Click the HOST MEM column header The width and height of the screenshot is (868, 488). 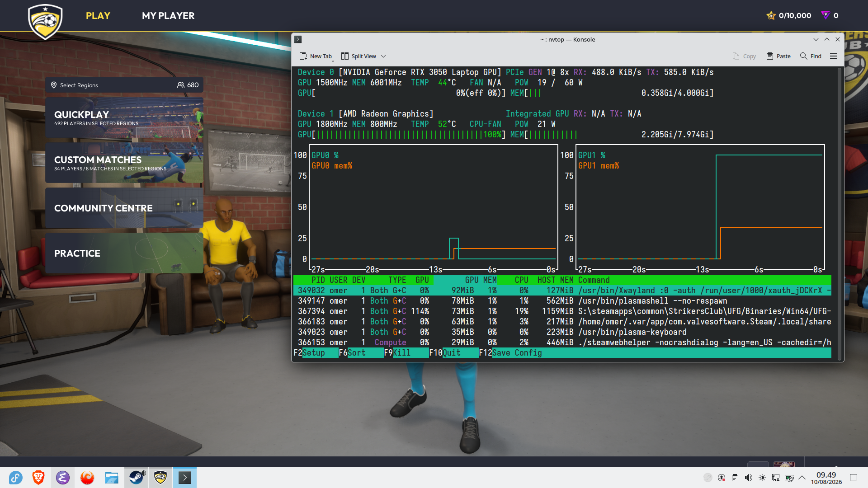(x=556, y=280)
